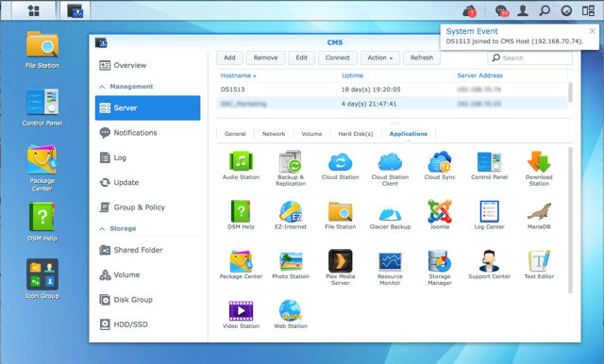Open Log in the sidebar
This screenshot has width=604, height=364.
147,157
